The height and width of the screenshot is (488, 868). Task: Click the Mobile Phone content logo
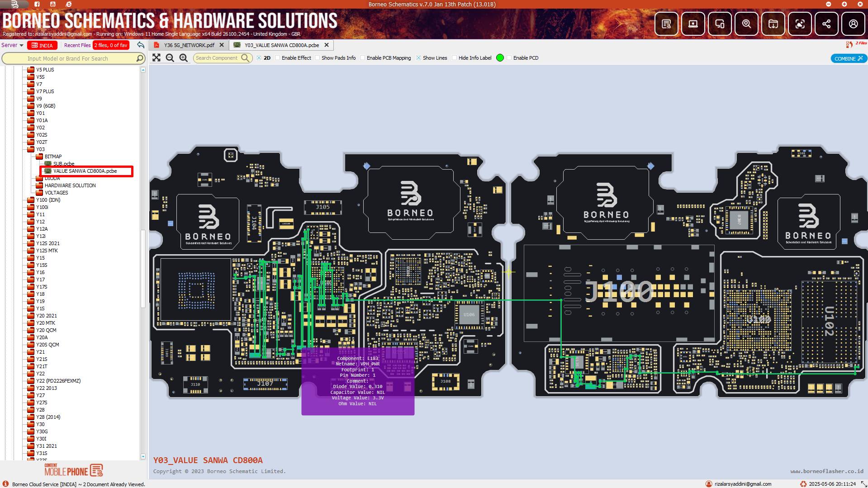pyautogui.click(x=74, y=470)
